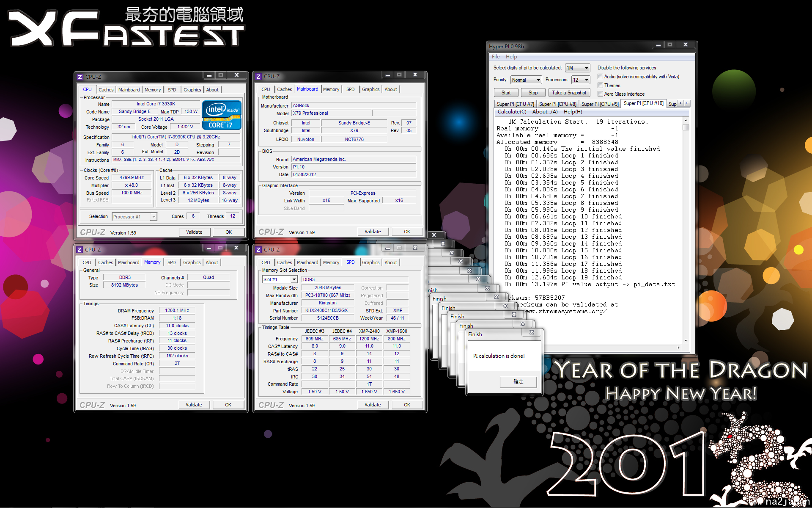Select the Super PI [CPU #7] tab
The height and width of the screenshot is (508, 812).
click(x=515, y=104)
